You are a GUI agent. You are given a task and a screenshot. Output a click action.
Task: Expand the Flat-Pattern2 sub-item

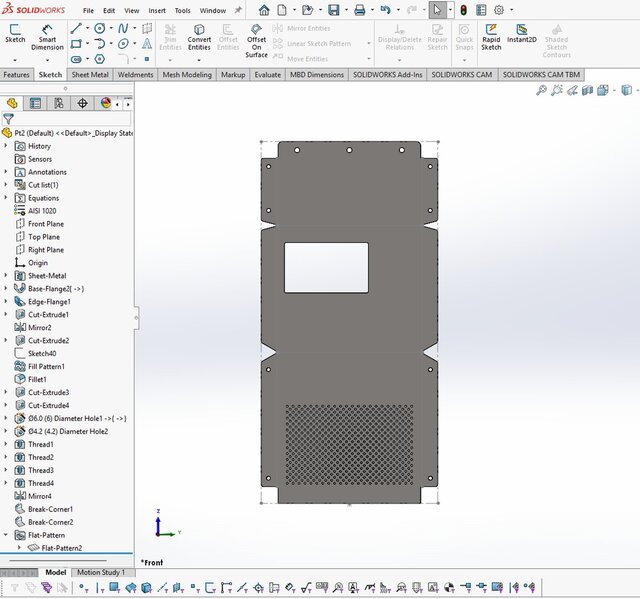(19, 548)
